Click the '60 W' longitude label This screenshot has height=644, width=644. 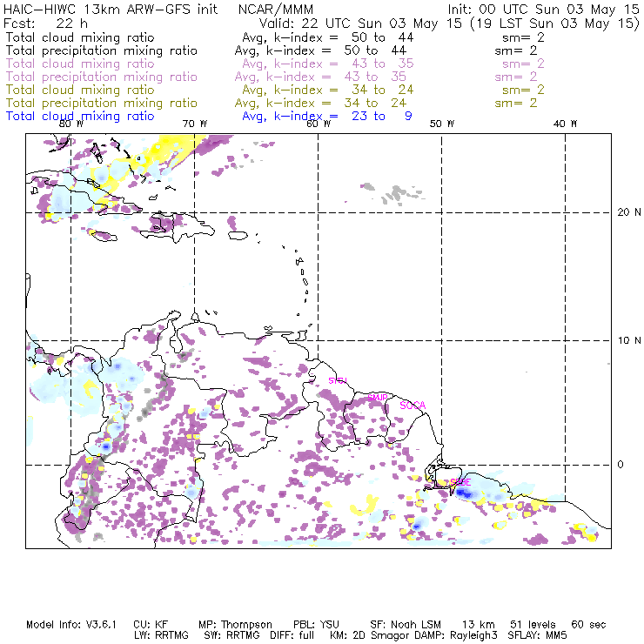pos(319,124)
